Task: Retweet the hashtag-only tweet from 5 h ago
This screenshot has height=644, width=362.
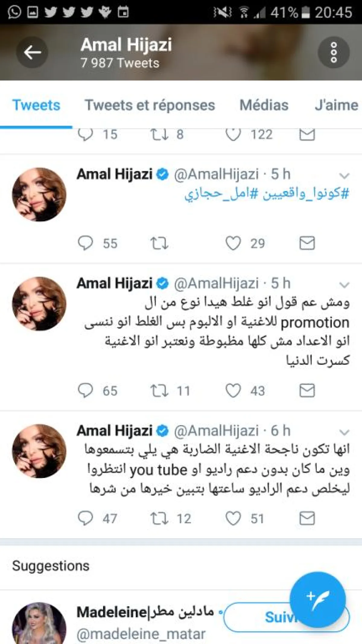Action: point(159,243)
